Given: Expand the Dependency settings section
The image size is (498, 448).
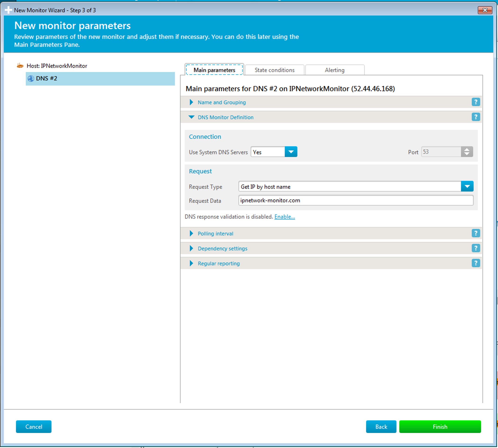Looking at the screenshot, I should tap(191, 248).
